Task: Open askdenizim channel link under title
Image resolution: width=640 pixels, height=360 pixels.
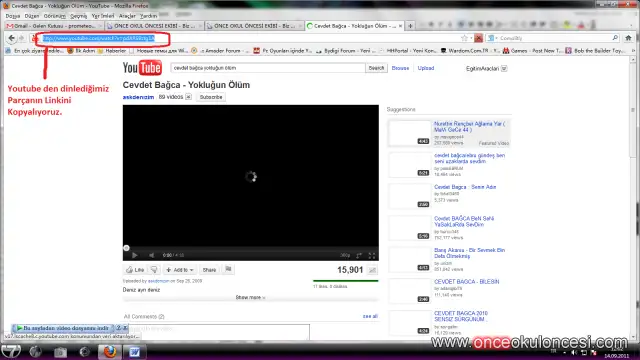Action: pos(138,97)
